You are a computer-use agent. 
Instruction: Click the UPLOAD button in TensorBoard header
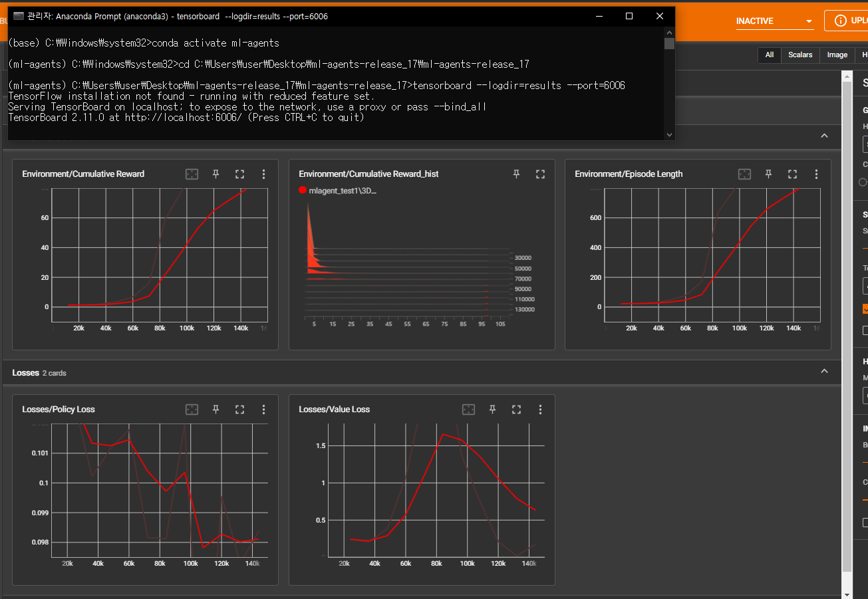coord(846,21)
